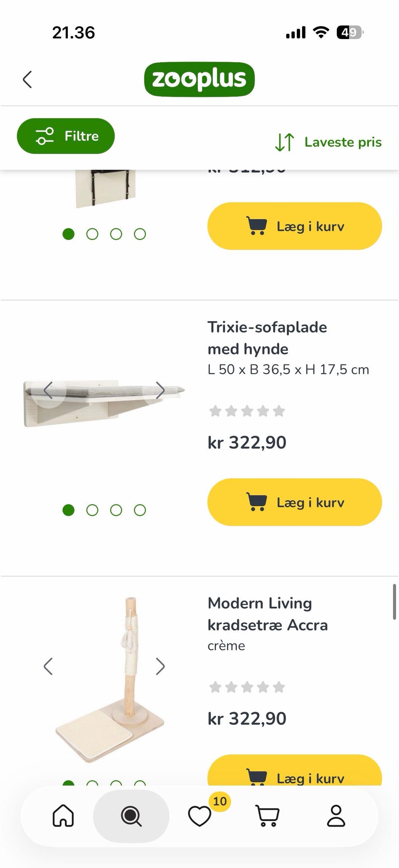
Task: Open the shopping cart in bottom bar
Action: 267,816
